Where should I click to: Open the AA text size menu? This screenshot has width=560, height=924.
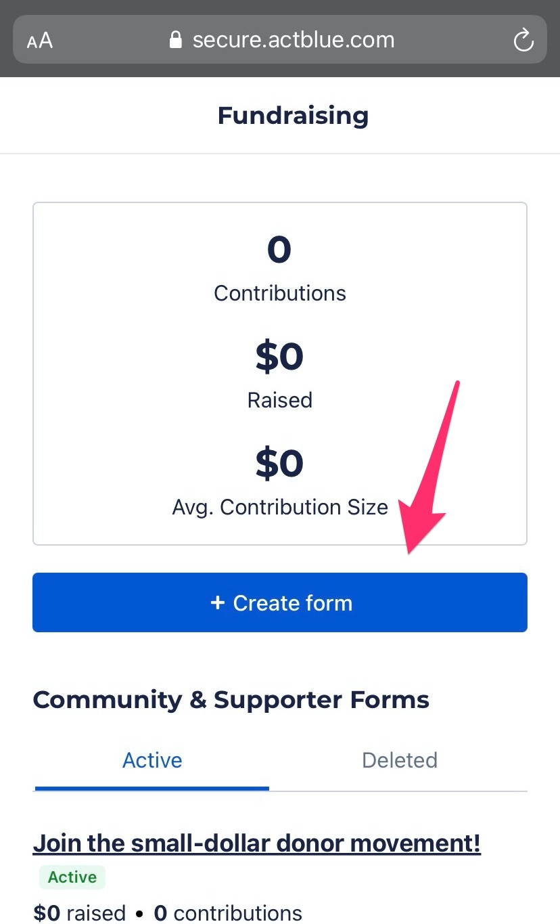point(40,41)
